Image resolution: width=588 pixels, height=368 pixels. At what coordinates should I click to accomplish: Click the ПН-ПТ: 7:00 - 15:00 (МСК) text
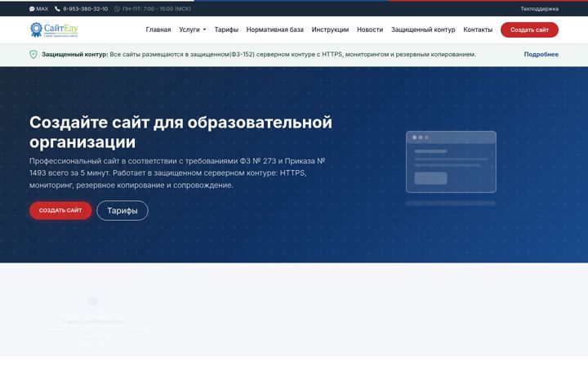coord(157,9)
